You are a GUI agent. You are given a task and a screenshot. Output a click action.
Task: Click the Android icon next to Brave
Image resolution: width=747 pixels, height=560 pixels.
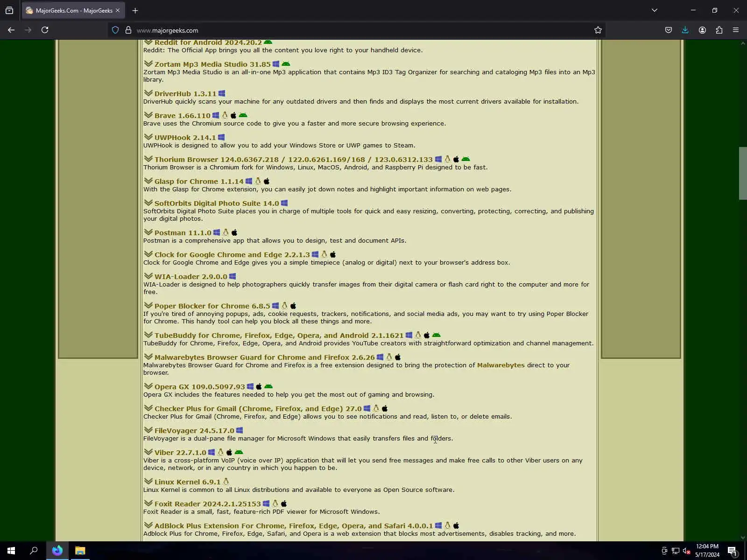pos(243,115)
